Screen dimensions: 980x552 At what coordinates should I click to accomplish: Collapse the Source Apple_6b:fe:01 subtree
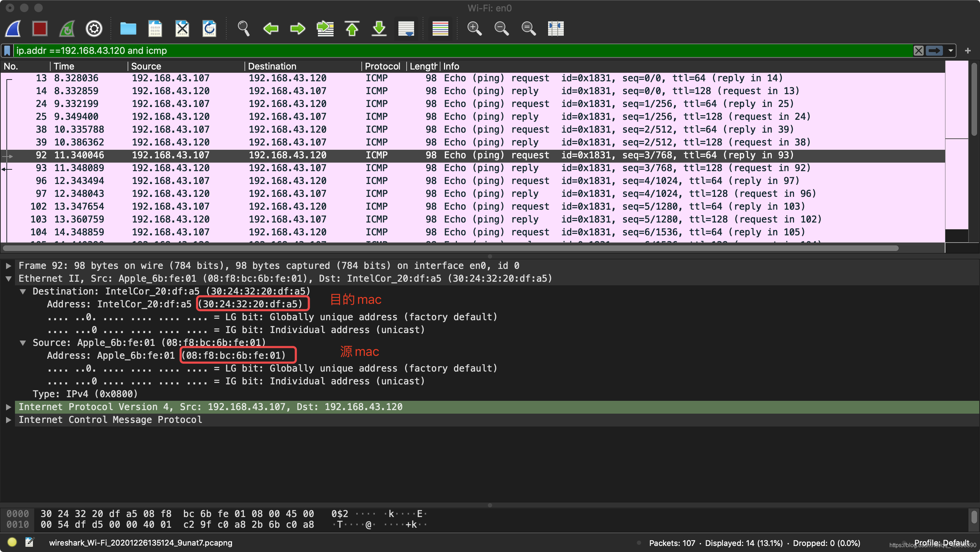point(23,343)
